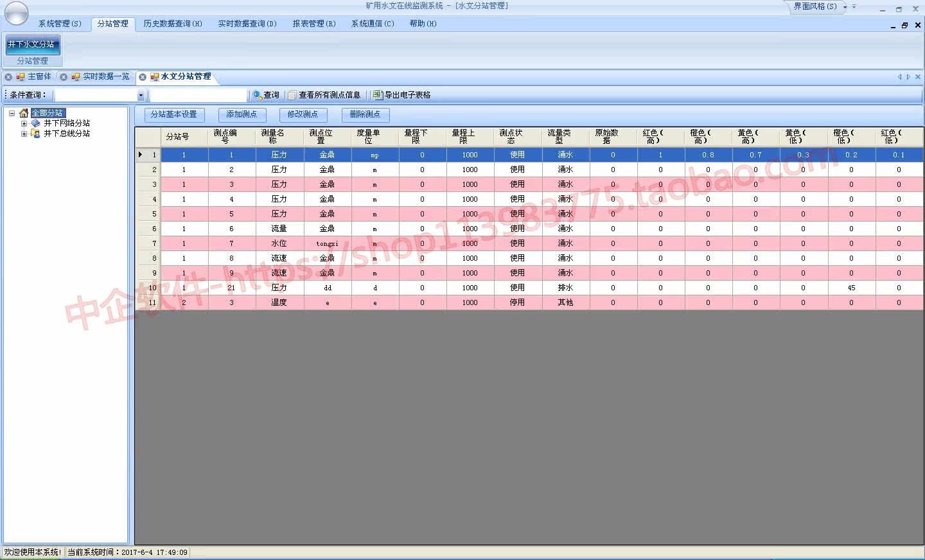Image resolution: width=925 pixels, height=560 pixels.
Task: Click the 红色(高) column header
Action: tap(660, 136)
